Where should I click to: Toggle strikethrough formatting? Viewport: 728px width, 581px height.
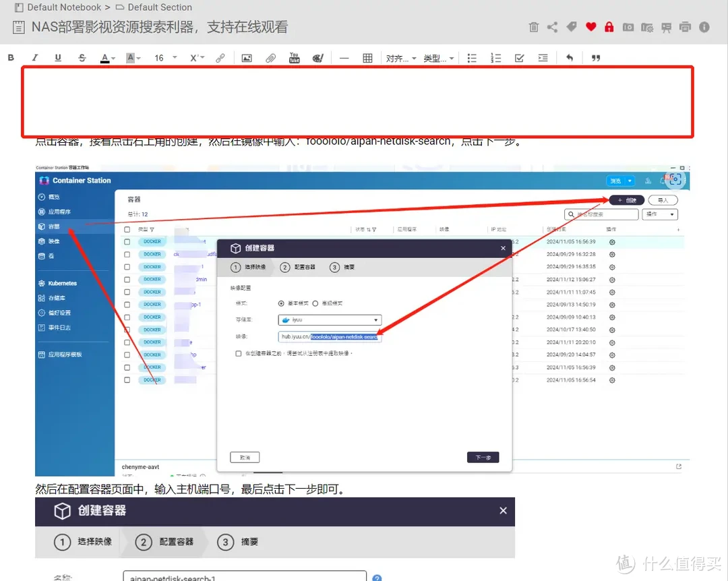point(81,57)
